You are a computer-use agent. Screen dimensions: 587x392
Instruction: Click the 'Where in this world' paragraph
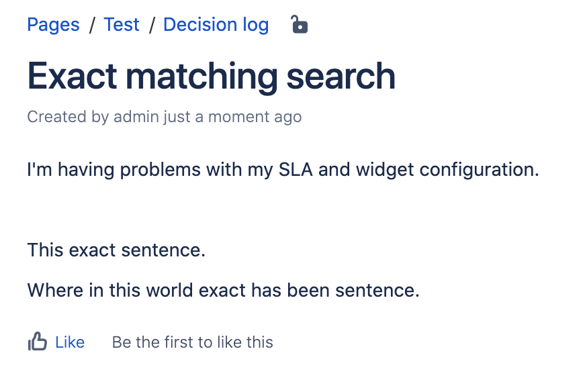[x=224, y=290]
